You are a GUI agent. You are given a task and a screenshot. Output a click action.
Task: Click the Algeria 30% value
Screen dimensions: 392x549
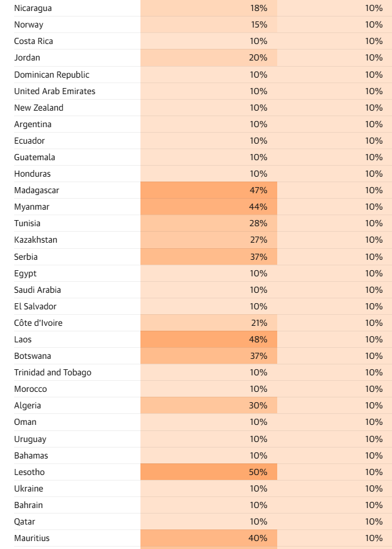258,405
